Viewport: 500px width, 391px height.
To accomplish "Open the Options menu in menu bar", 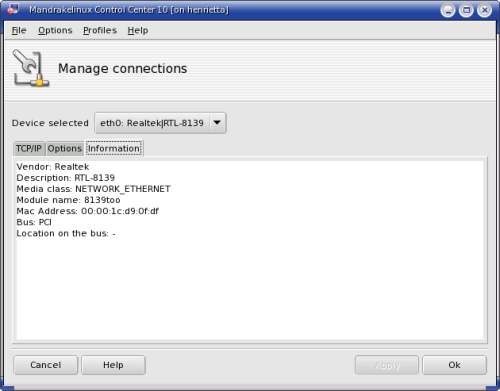I will (55, 30).
